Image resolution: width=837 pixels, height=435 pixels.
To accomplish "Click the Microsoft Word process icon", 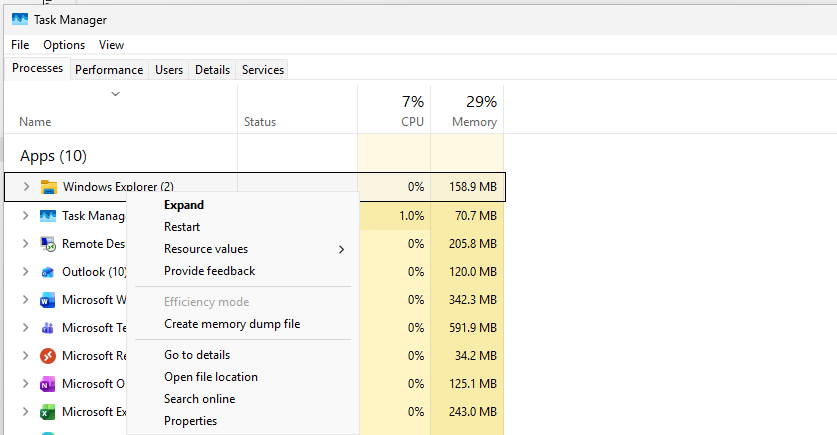I will tap(48, 300).
